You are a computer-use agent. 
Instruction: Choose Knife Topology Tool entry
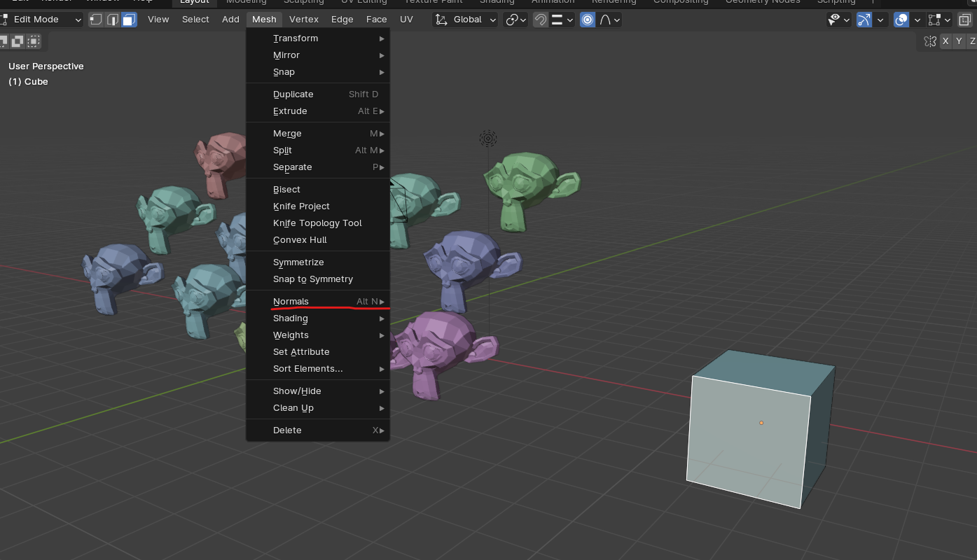pyautogui.click(x=318, y=223)
